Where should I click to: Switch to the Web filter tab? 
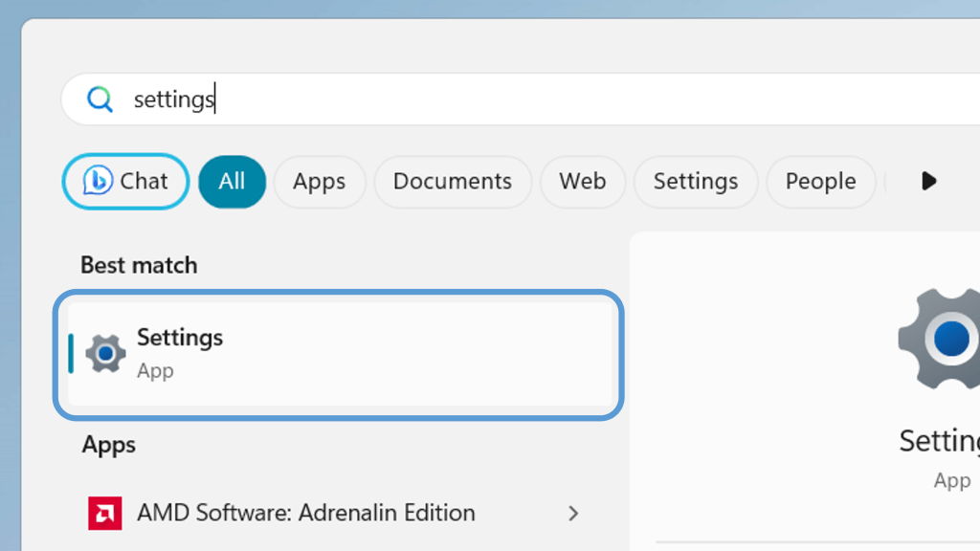582,182
